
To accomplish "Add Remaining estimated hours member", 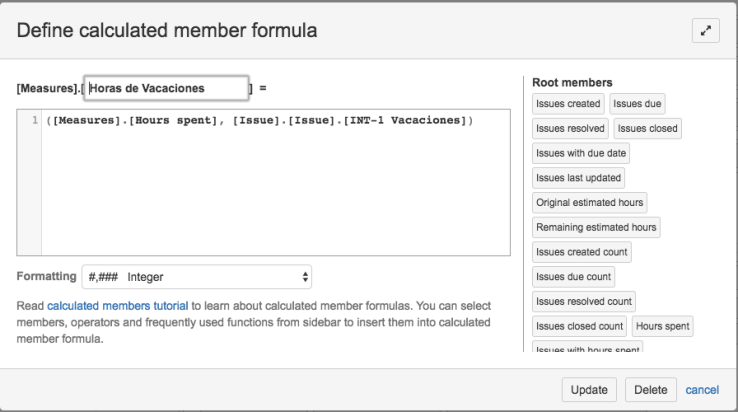I will 596,227.
